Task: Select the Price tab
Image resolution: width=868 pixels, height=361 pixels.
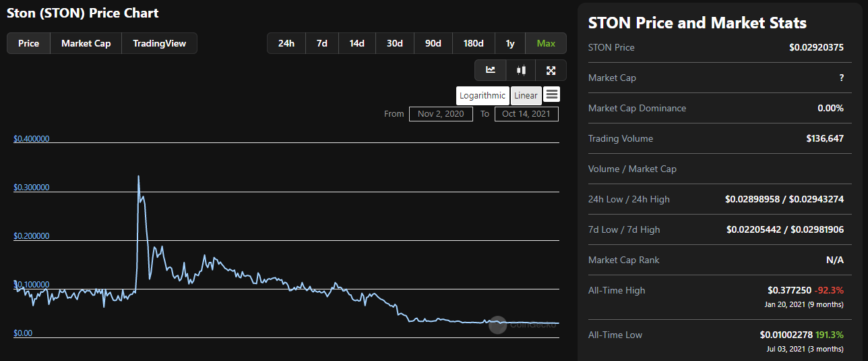Action: pos(28,43)
